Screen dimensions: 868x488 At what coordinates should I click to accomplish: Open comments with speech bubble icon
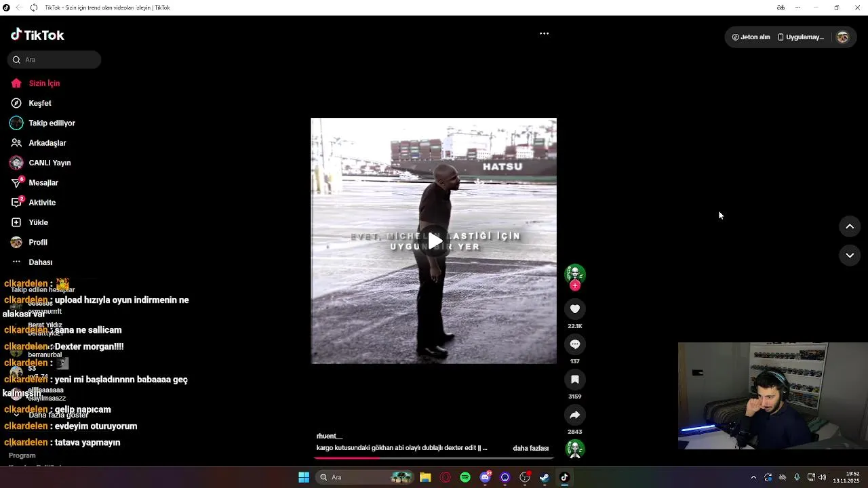[575, 344]
